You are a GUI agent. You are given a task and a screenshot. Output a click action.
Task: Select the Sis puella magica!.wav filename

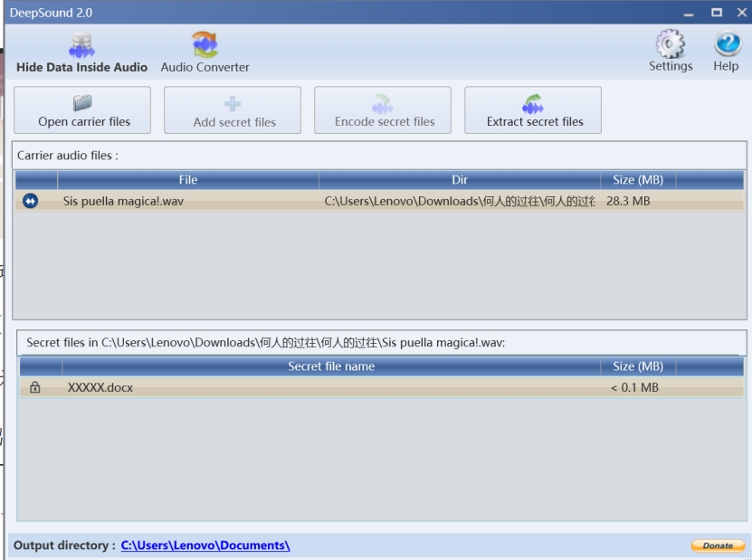123,201
